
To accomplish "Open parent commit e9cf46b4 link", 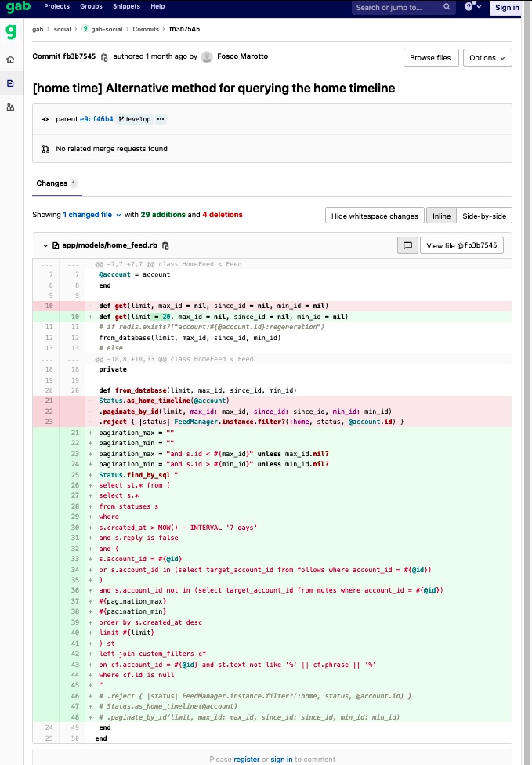I will click(x=96, y=119).
